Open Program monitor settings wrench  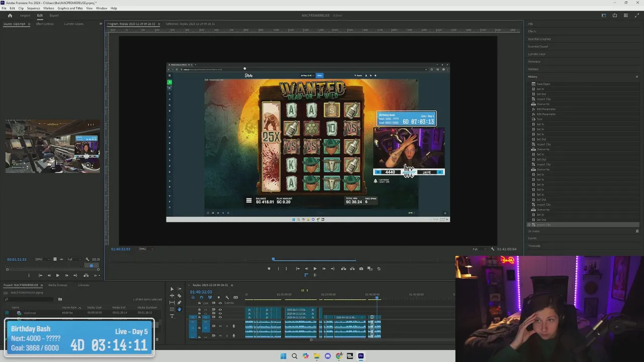coord(493,249)
